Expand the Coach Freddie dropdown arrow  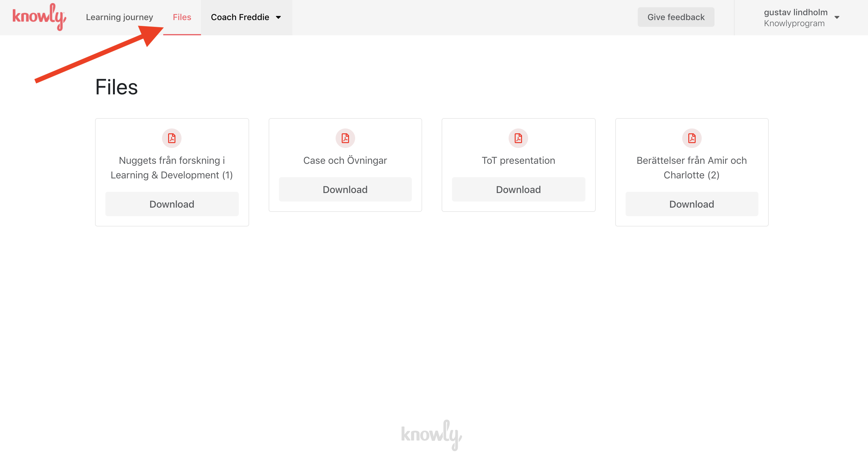click(x=278, y=17)
